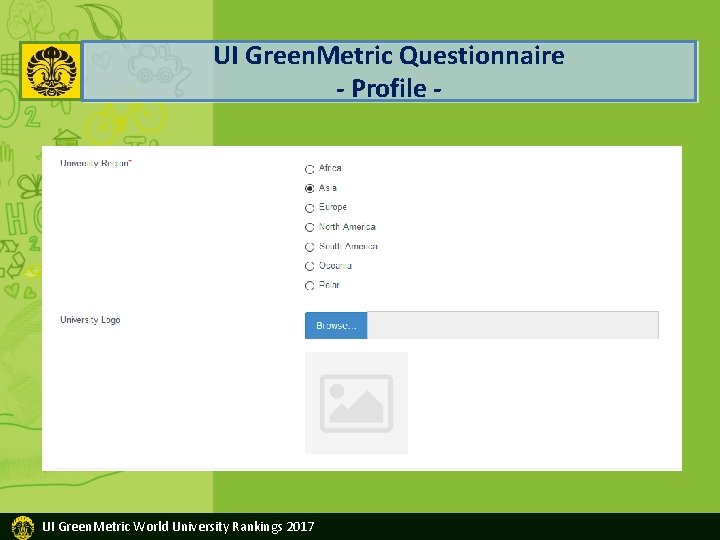
Task: Click the University Logo label
Action: [90, 320]
